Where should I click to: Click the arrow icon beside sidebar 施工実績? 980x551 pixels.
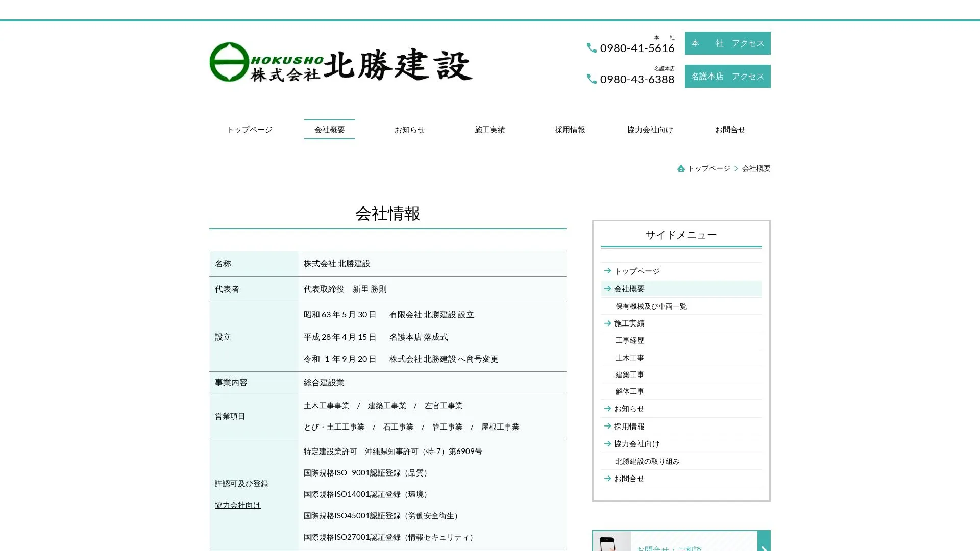[x=607, y=323]
